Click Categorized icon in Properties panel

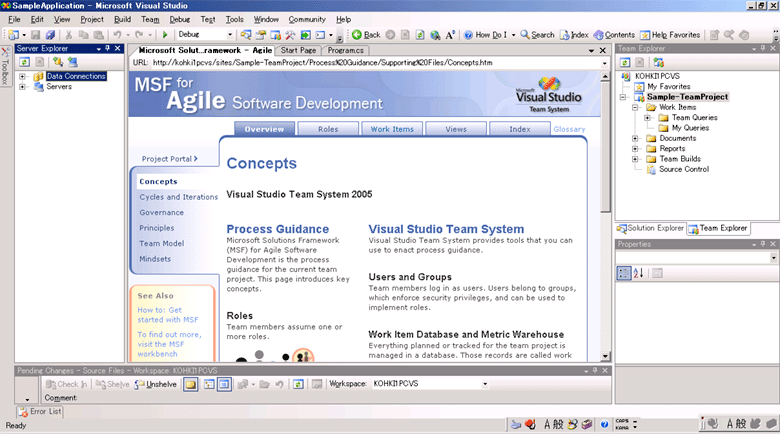coord(624,273)
